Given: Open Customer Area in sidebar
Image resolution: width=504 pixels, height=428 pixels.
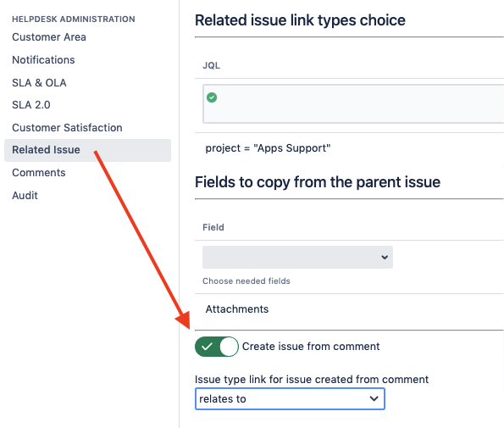Looking at the screenshot, I should click(49, 37).
